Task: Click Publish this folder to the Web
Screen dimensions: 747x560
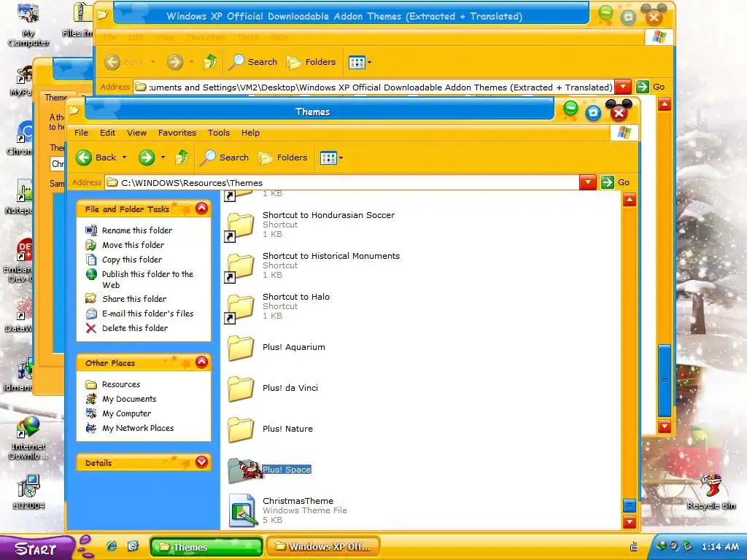Action: pyautogui.click(x=147, y=279)
